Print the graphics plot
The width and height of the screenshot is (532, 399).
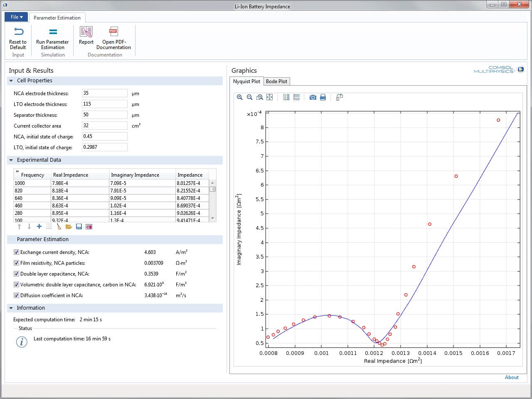tap(323, 97)
